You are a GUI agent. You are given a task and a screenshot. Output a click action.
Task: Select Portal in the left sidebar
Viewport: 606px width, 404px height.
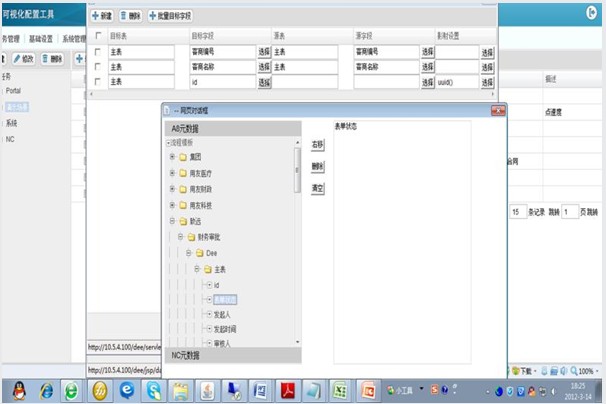tap(13, 90)
